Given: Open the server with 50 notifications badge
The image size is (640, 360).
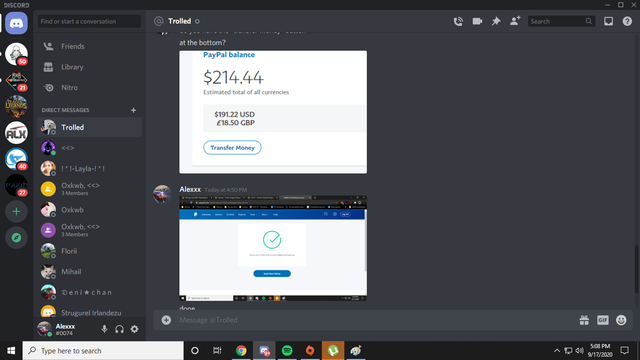Looking at the screenshot, I should tap(16, 54).
